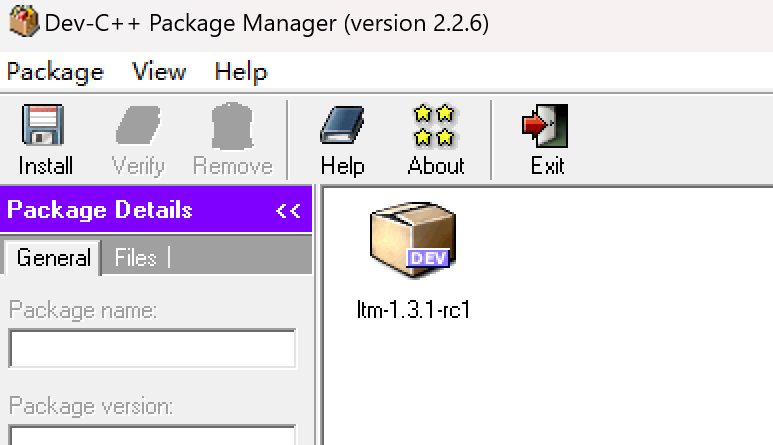Collapse Package Details with the << chevron

pyautogui.click(x=288, y=210)
